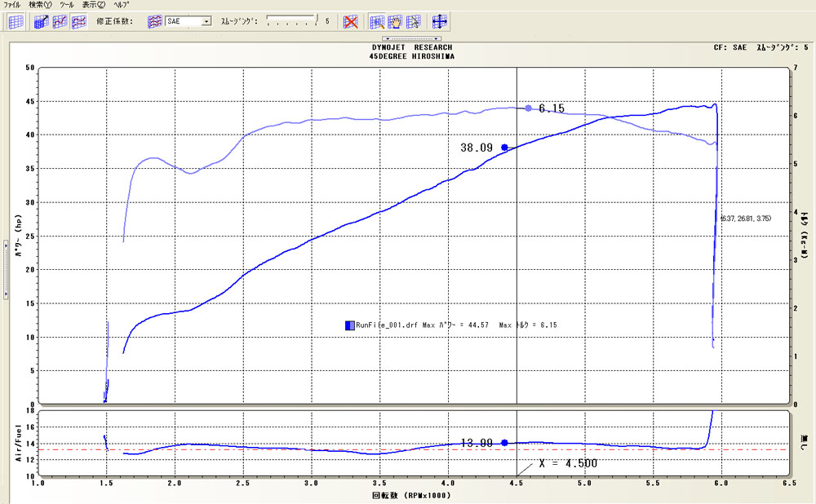Image resolution: width=816 pixels, height=504 pixels.
Task: Open the ファイル menu
Action: [12, 5]
